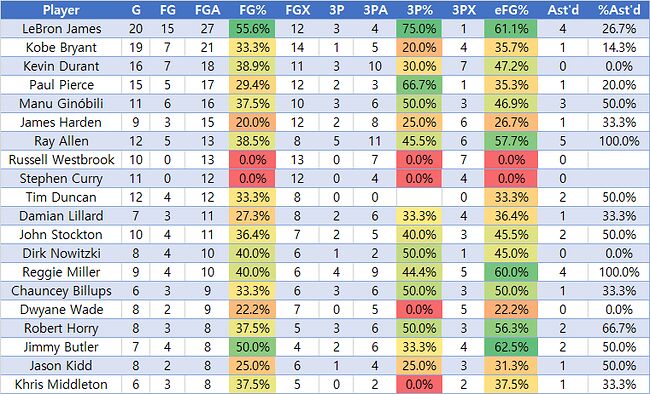Click the Player column header
The image size is (650, 394).
(61, 10)
